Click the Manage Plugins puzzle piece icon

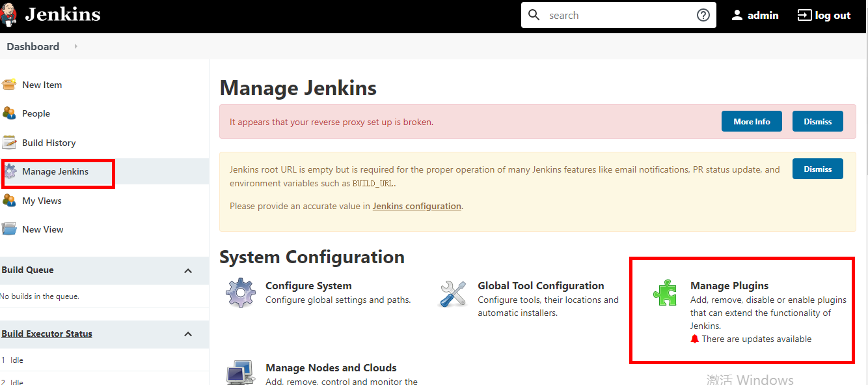click(665, 293)
